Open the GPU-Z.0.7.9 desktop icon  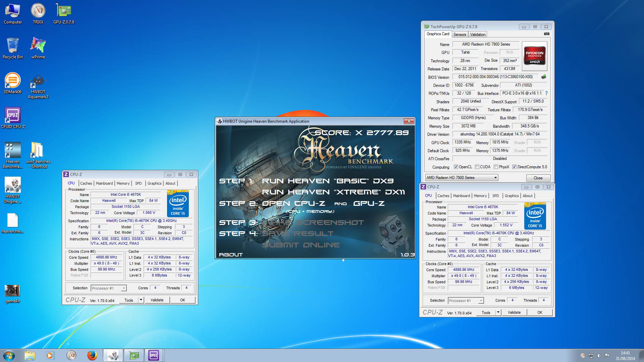pyautogui.click(x=64, y=14)
